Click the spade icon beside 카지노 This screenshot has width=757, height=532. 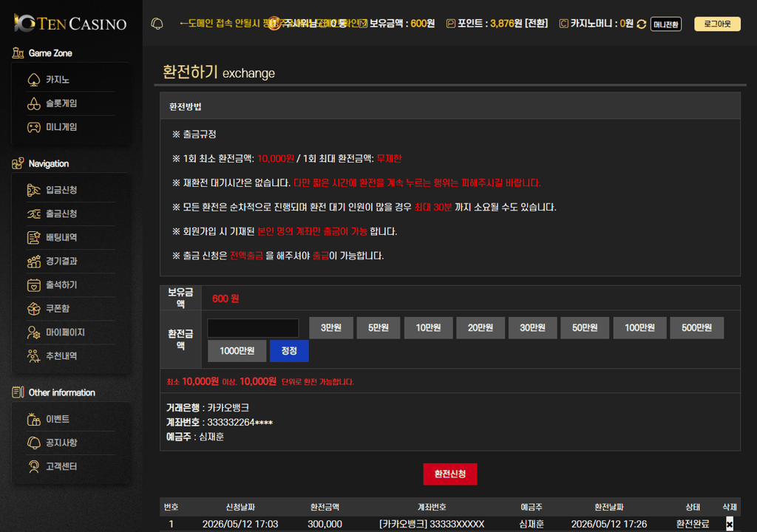coord(34,80)
